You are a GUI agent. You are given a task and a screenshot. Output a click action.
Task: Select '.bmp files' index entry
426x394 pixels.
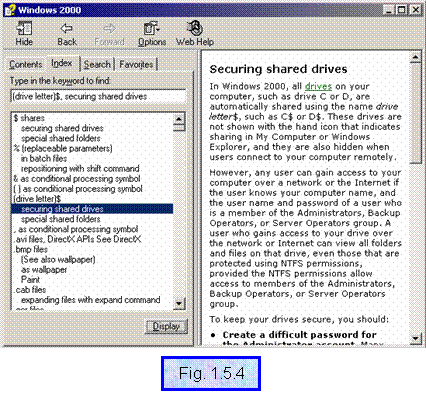(31, 249)
